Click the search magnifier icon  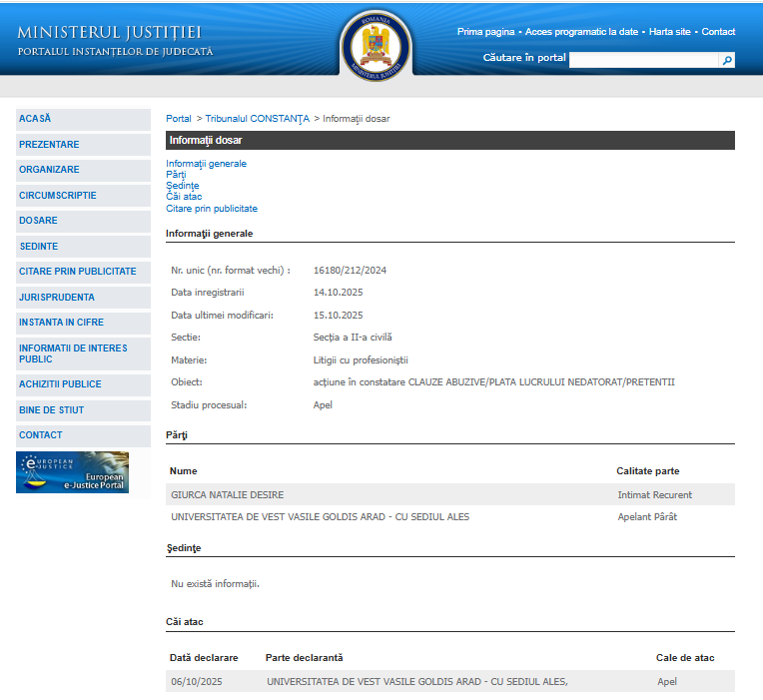(x=727, y=60)
